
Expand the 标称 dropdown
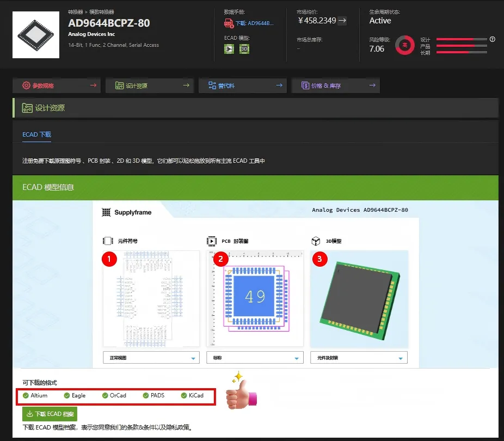[x=255, y=358]
